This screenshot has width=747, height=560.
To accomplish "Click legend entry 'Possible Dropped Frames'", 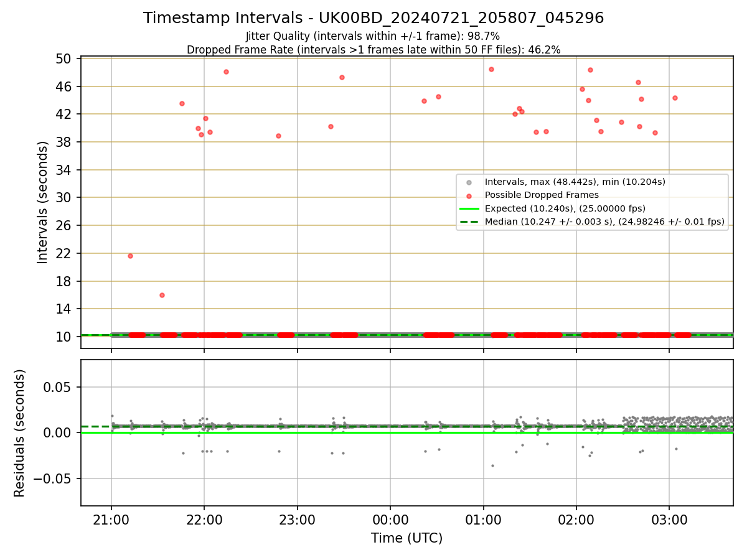I will [542, 195].
